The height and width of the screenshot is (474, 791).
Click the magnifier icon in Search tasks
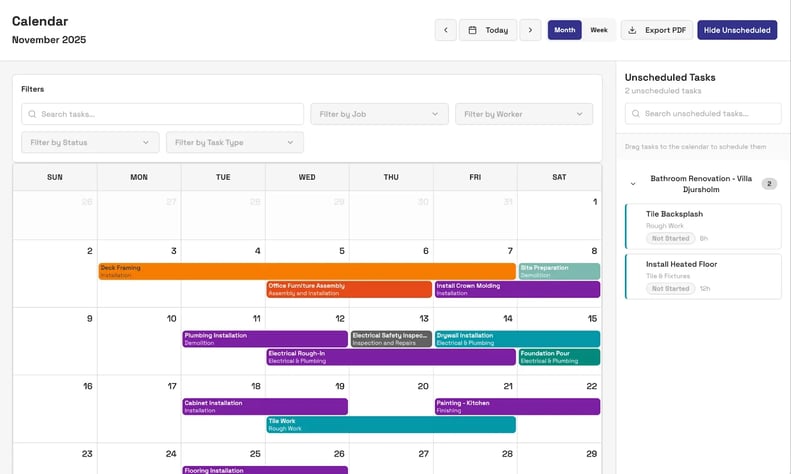[x=32, y=114]
